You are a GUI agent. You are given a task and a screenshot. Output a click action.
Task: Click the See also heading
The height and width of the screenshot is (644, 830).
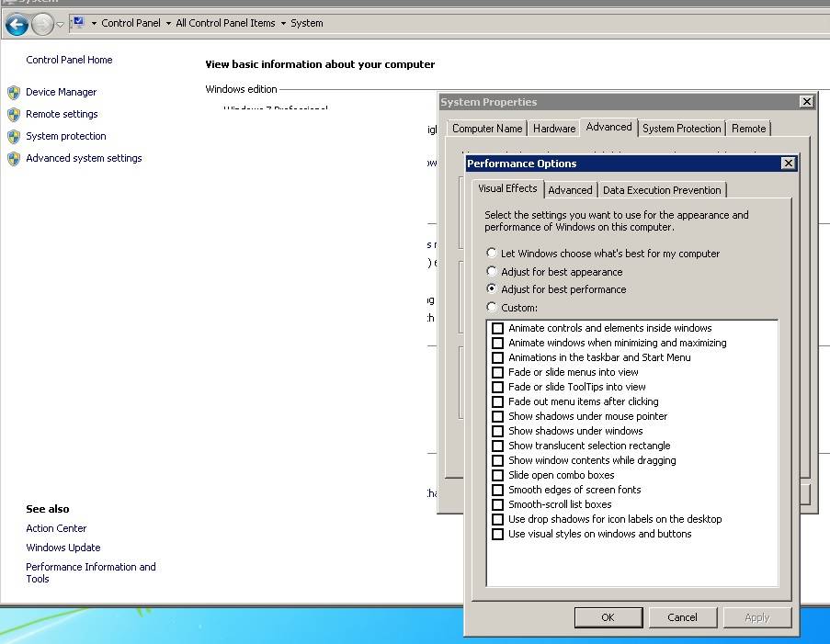click(48, 509)
